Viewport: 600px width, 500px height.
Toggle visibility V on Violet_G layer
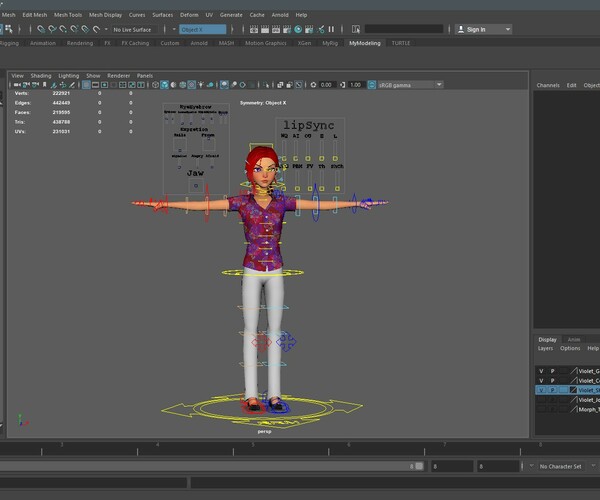[541, 370]
